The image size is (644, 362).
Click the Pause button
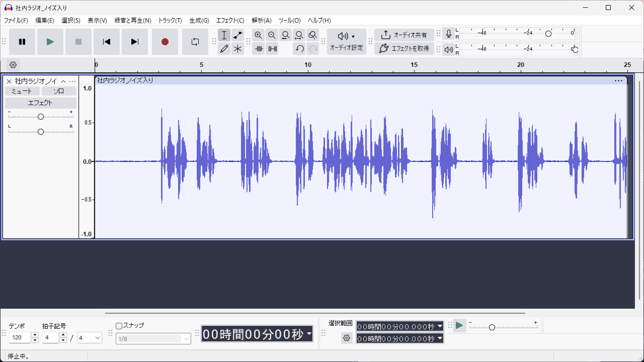tap(22, 42)
